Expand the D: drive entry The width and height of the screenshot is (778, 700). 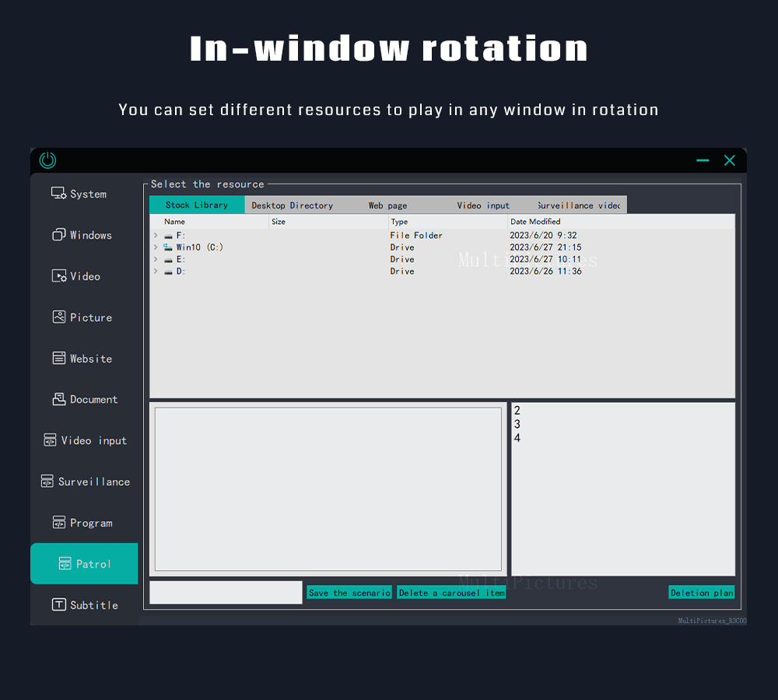pyautogui.click(x=155, y=271)
